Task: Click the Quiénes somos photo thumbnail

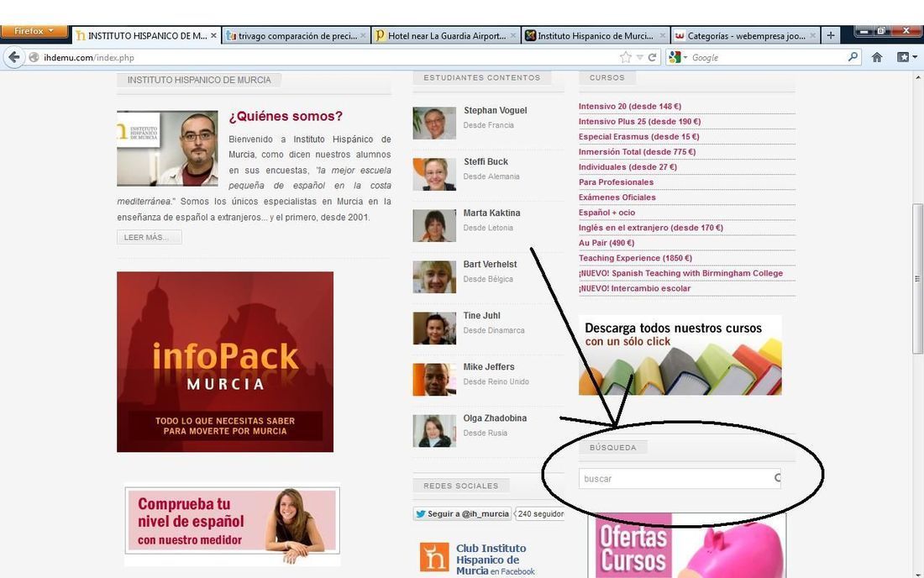Action: pyautogui.click(x=167, y=148)
